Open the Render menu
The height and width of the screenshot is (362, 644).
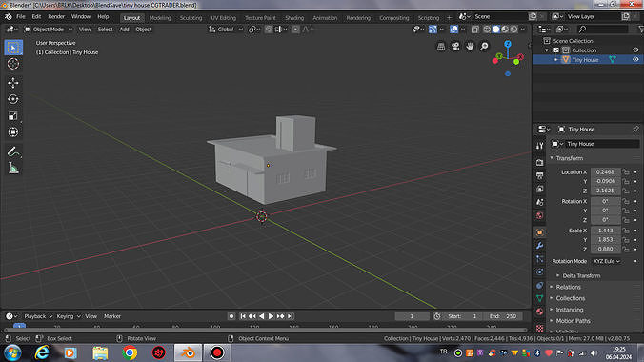pos(56,17)
